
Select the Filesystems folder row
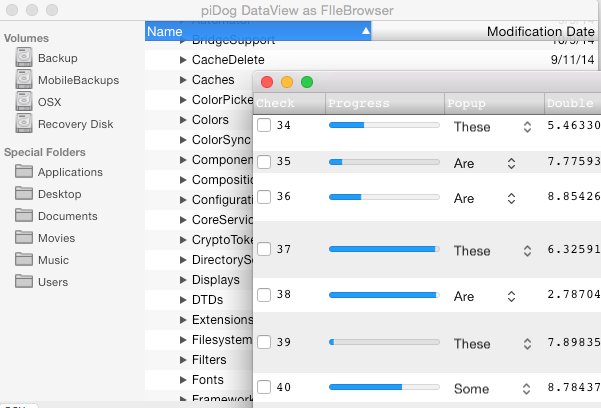[x=199, y=340]
